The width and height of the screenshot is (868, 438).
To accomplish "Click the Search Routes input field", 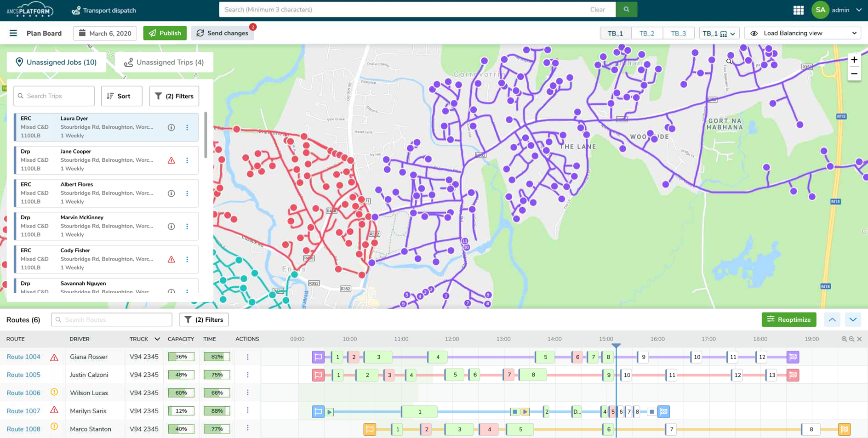I will [x=111, y=319].
